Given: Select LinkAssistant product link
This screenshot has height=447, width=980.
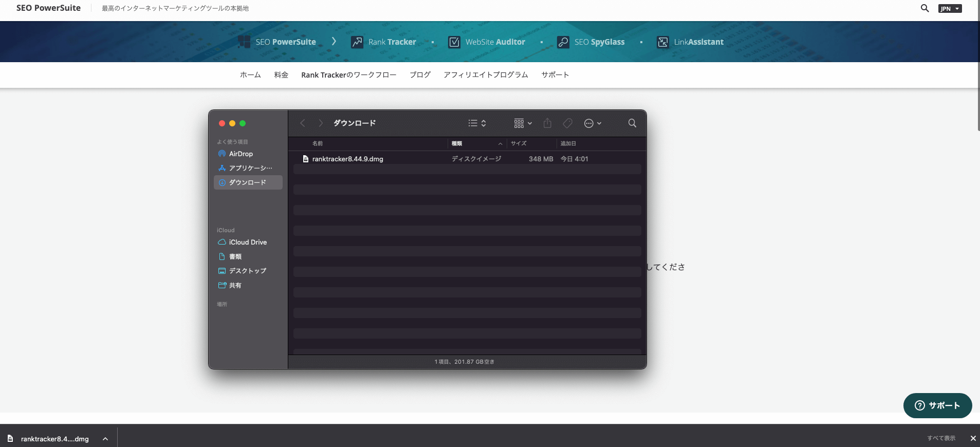Looking at the screenshot, I should tap(699, 42).
